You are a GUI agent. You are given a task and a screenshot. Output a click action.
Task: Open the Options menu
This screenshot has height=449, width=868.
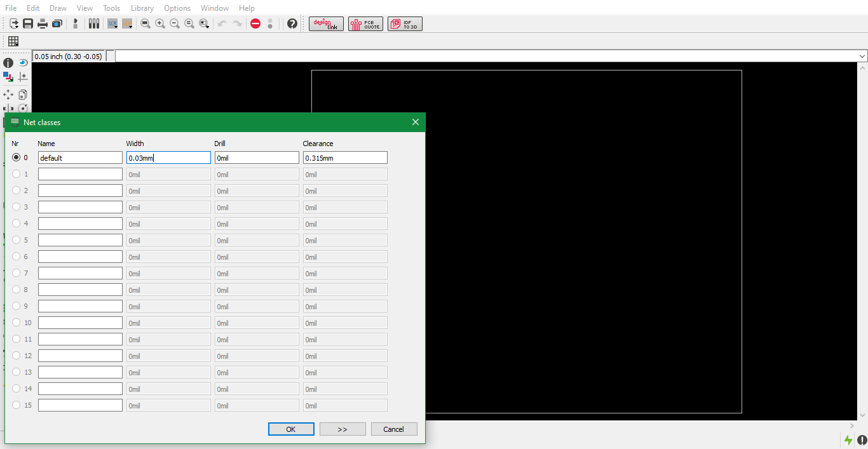(177, 8)
